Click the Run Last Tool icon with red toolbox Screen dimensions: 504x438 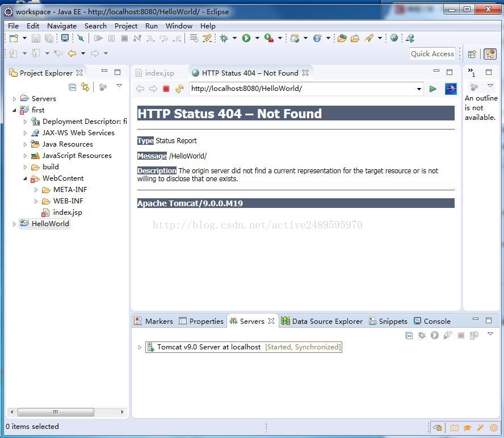point(269,38)
